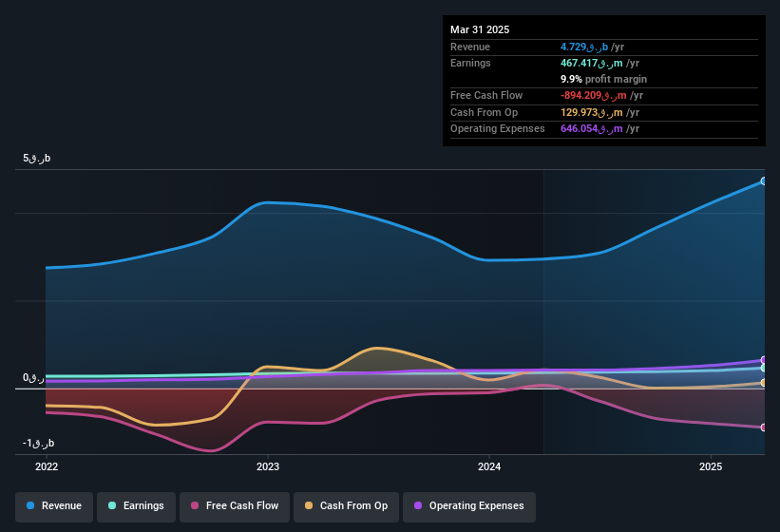
Task: Click the Cash From Op label in the tooltip
Action: (x=484, y=112)
